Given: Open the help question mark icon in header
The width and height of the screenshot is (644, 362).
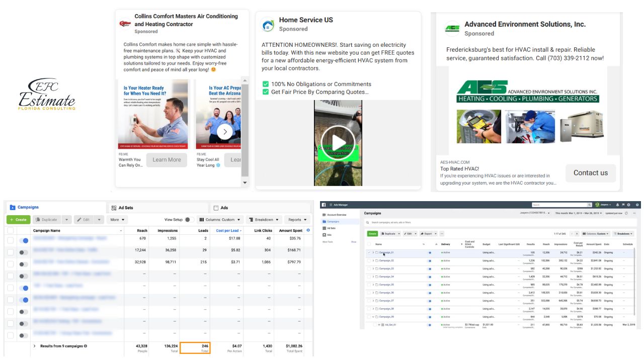Looking at the screenshot, I should [637, 205].
